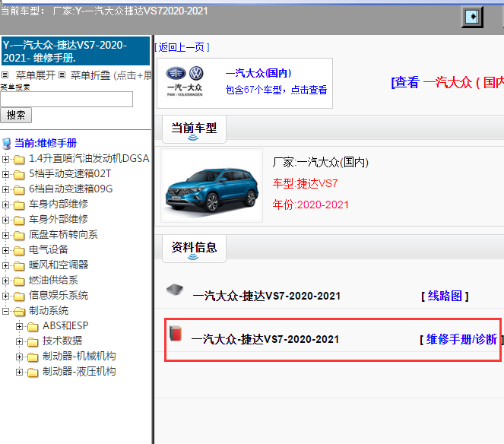Click folder icon for 暖风和空调器
The width and height of the screenshot is (504, 444).
19,266
